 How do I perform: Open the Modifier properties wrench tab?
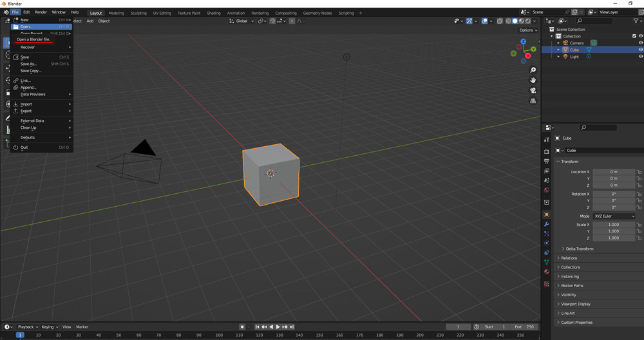coord(547,224)
